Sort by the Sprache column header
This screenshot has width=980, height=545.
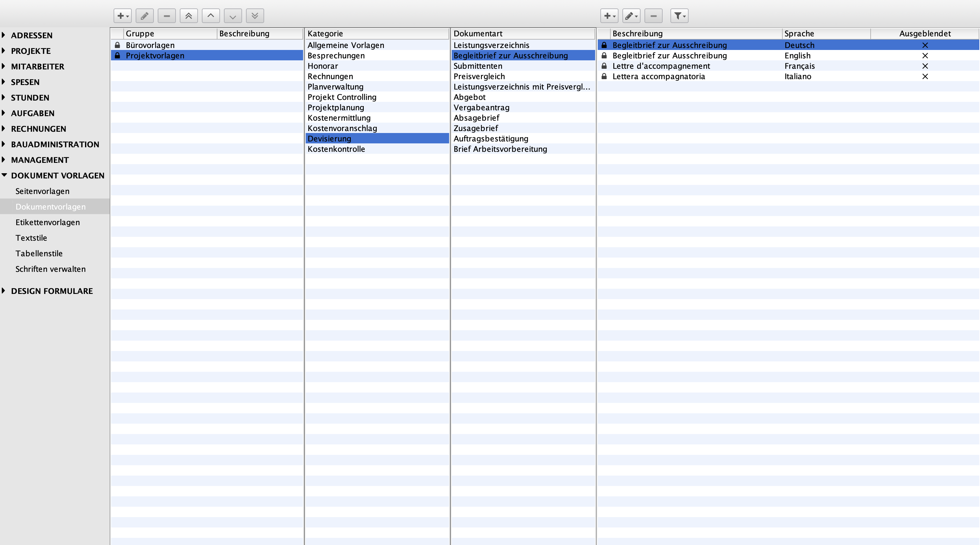click(x=799, y=33)
